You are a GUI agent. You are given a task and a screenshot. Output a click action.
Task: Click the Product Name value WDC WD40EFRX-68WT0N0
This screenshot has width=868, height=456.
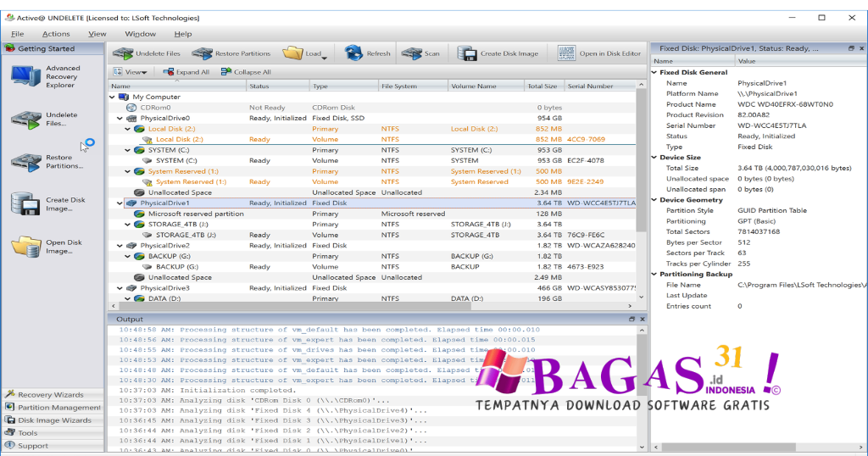785,104
